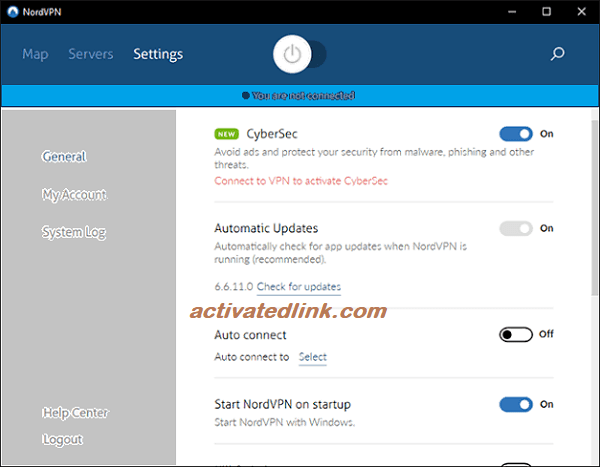Close the NordVPN window
600x467 pixels.
click(582, 12)
